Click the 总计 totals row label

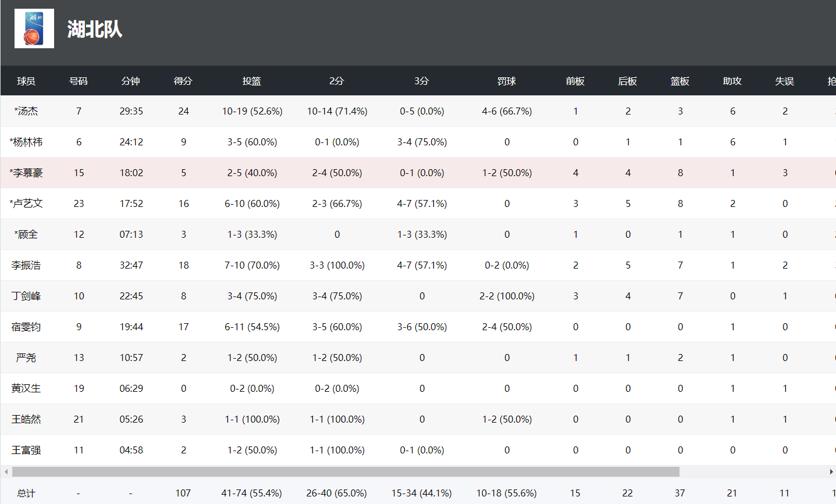[26, 493]
